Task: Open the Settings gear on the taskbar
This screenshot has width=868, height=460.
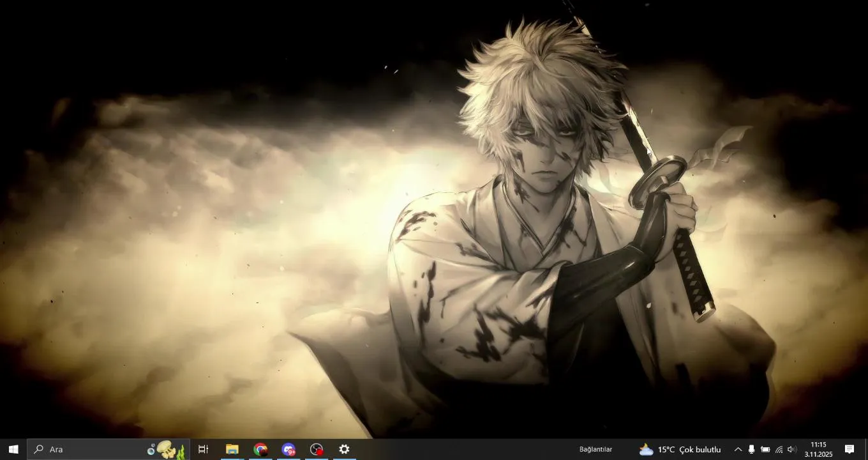Action: pos(345,449)
